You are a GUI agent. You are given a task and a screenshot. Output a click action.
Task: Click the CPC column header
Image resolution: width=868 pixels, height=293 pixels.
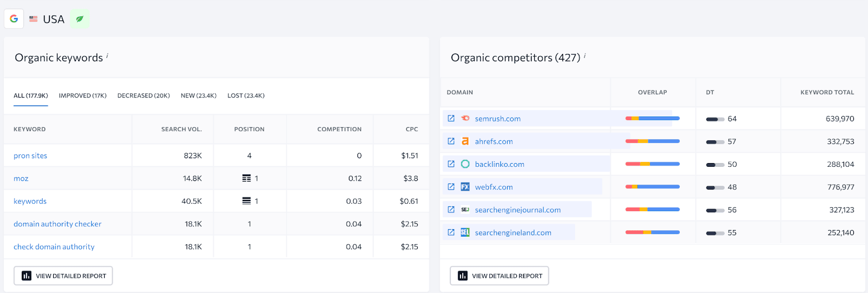(x=412, y=129)
